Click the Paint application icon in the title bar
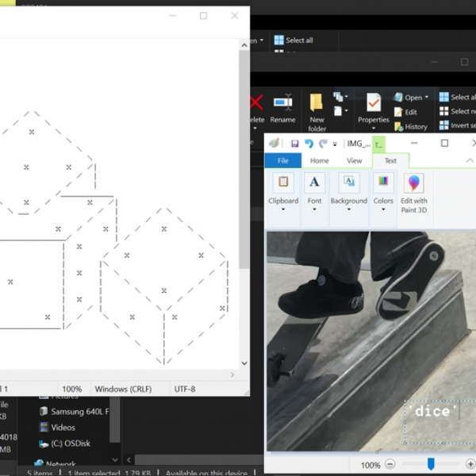476x476 pixels. tap(274, 143)
